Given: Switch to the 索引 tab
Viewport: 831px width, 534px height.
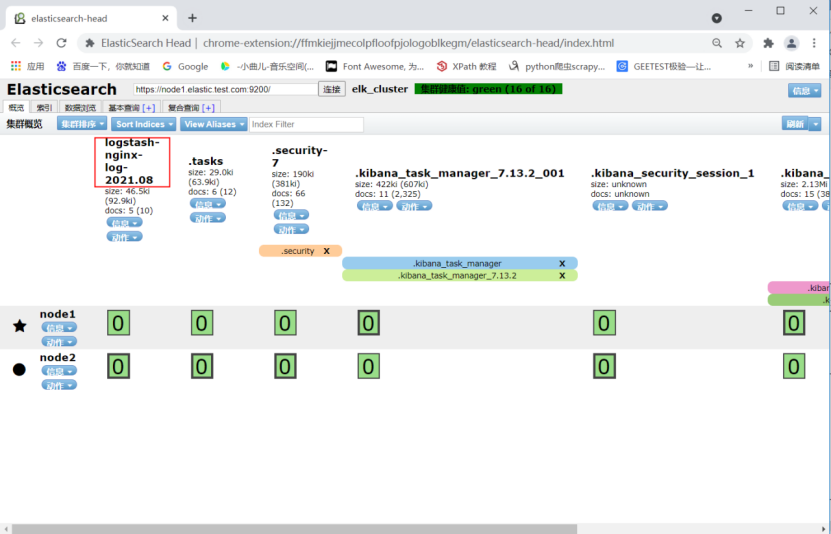Looking at the screenshot, I should click(44, 108).
